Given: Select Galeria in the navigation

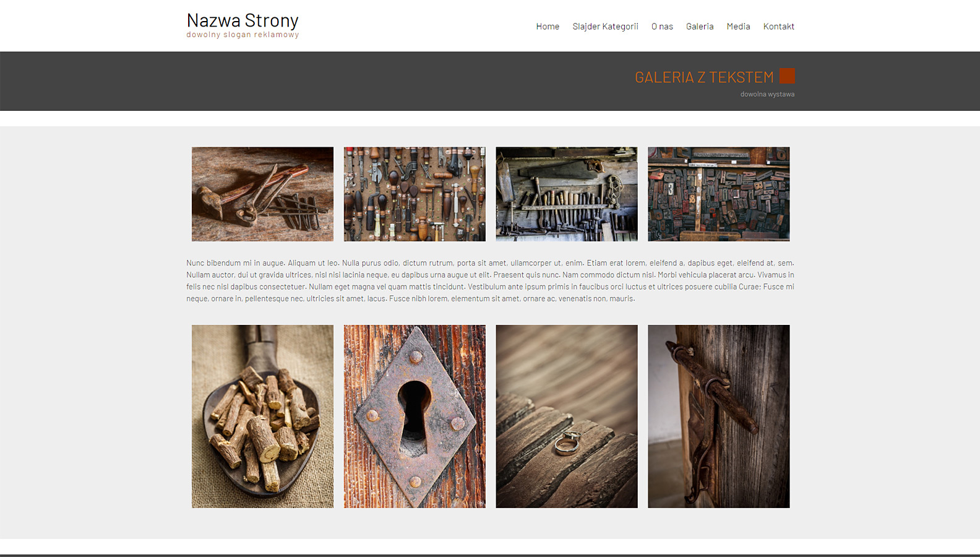Looking at the screenshot, I should tap(700, 27).
